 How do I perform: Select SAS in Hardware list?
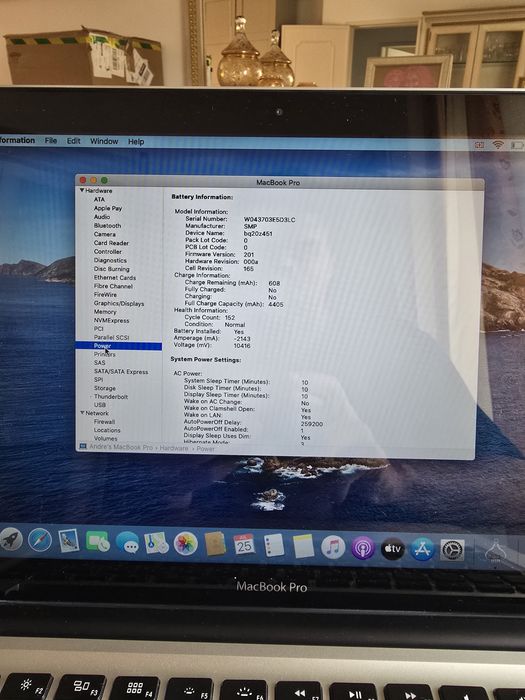pos(100,363)
